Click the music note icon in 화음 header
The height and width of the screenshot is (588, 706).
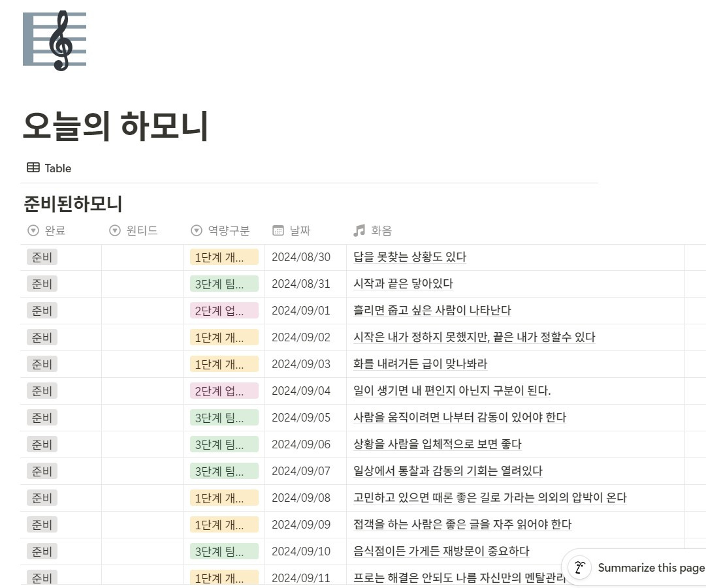coord(359,231)
